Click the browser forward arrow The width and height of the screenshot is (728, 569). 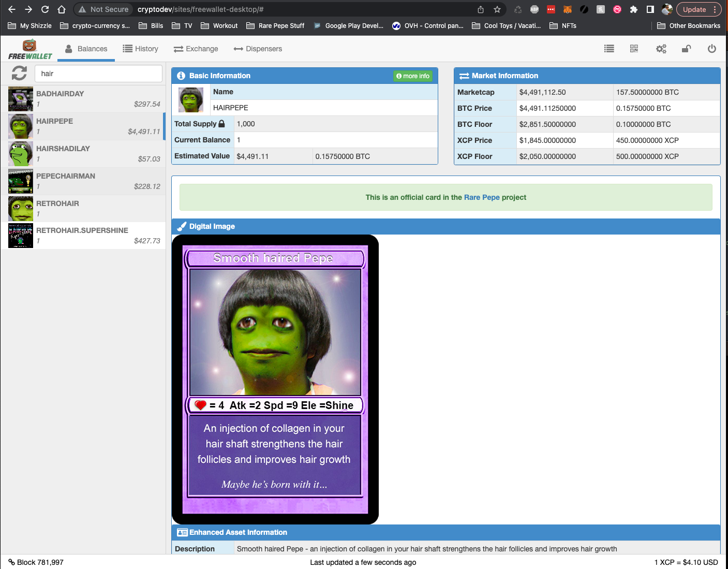pyautogui.click(x=28, y=9)
